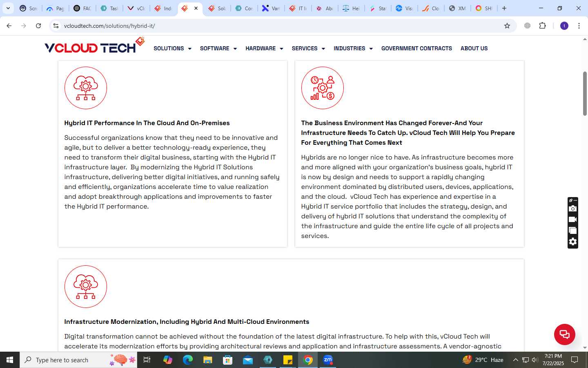
Task: Show hidden system tray icons
Action: 515,360
